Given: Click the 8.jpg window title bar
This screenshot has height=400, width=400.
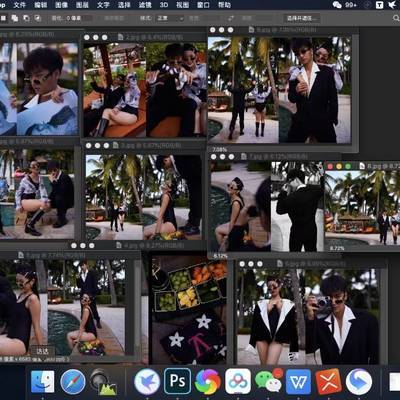Looking at the screenshot, I should [362, 166].
